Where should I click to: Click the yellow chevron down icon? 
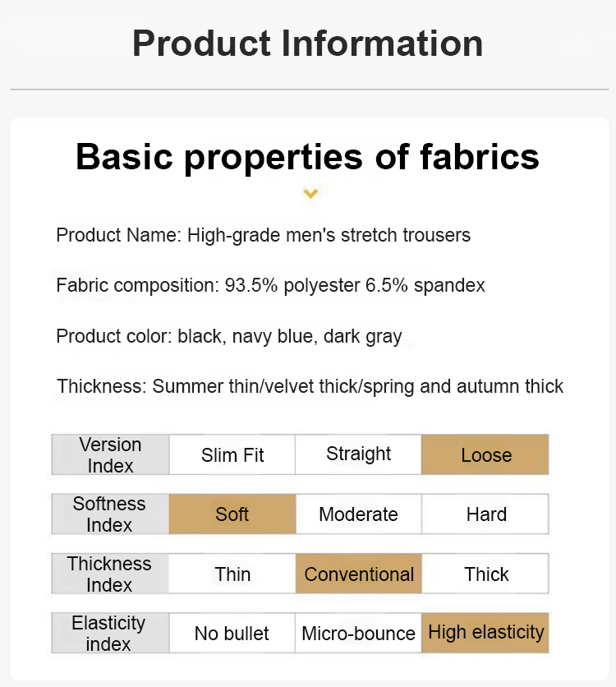click(x=310, y=194)
